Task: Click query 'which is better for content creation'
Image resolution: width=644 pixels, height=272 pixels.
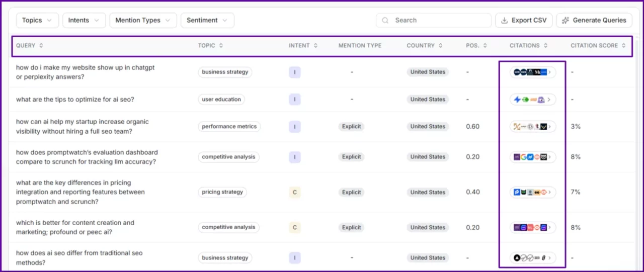Action: (x=75, y=227)
